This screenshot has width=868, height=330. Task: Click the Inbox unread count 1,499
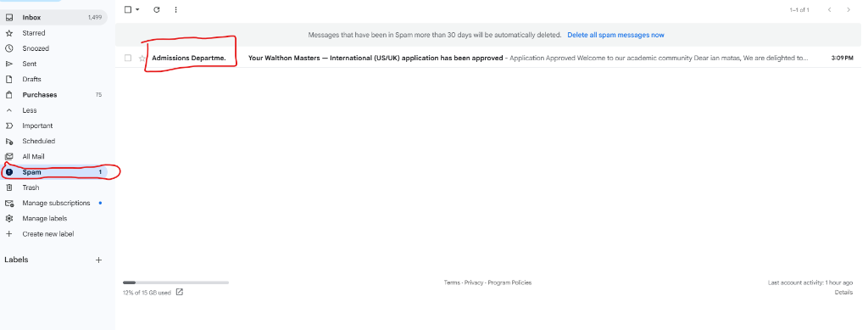pyautogui.click(x=95, y=18)
